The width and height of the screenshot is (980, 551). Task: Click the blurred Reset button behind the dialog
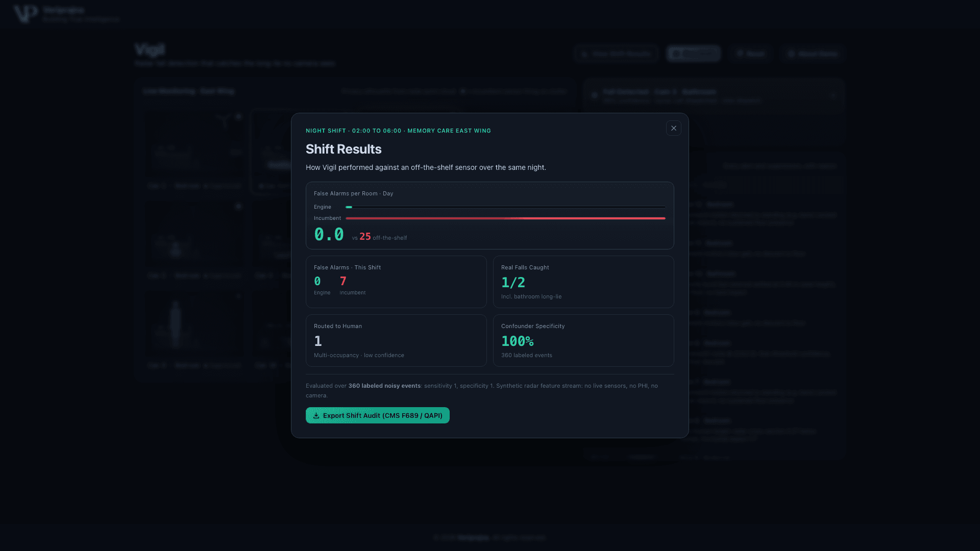click(751, 54)
